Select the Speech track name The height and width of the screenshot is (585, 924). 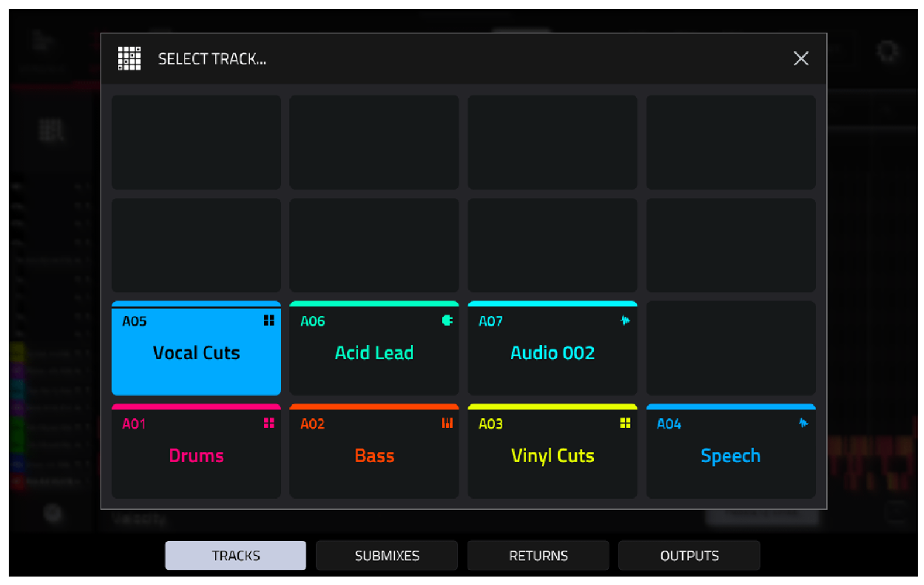click(x=730, y=456)
